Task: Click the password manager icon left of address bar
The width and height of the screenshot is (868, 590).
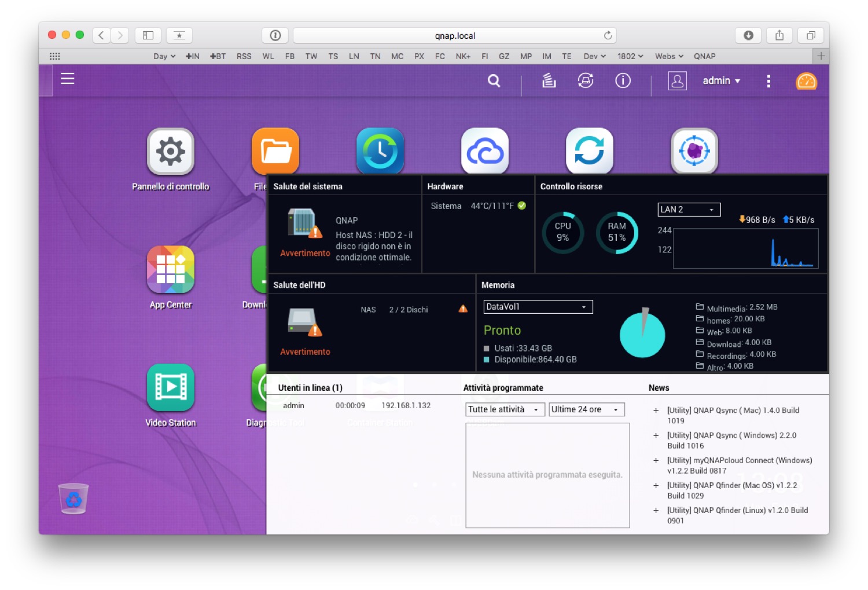Action: click(275, 35)
